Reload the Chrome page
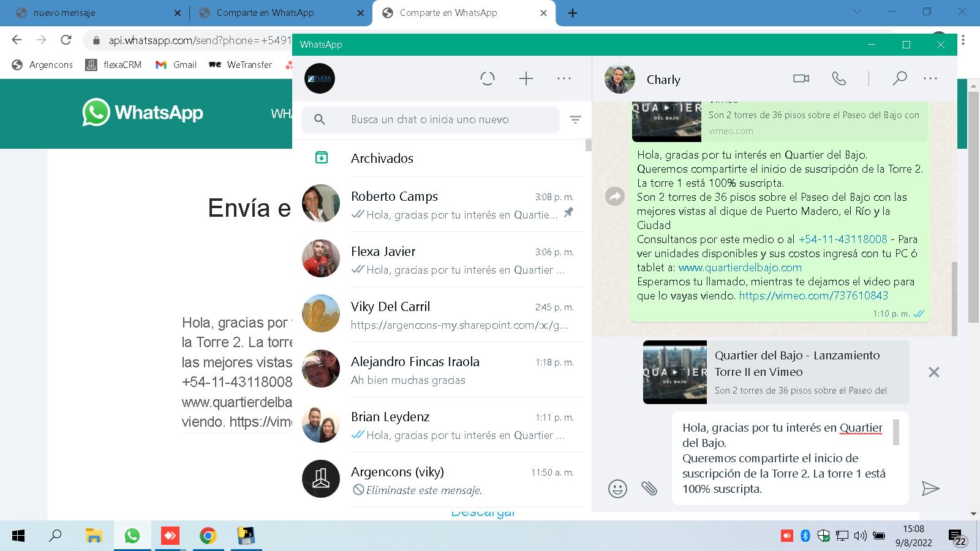The height and width of the screenshot is (551, 980). [x=66, y=40]
